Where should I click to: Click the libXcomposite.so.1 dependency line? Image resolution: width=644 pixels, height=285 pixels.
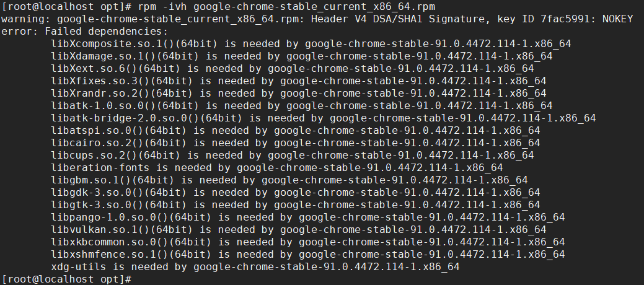click(x=311, y=44)
